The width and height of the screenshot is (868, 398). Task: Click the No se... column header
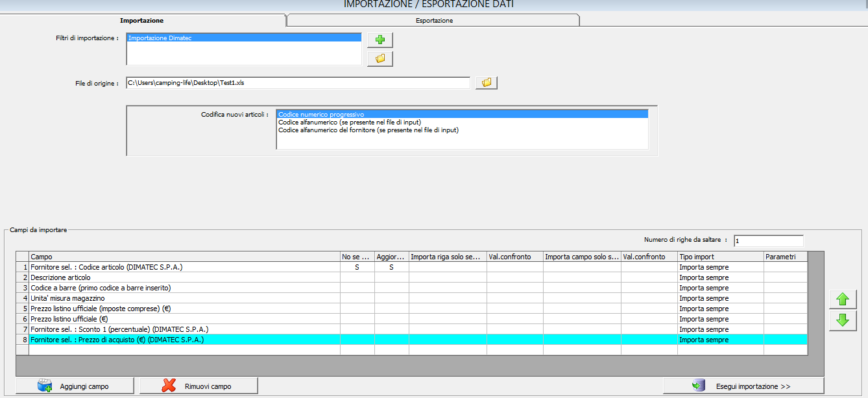point(357,257)
